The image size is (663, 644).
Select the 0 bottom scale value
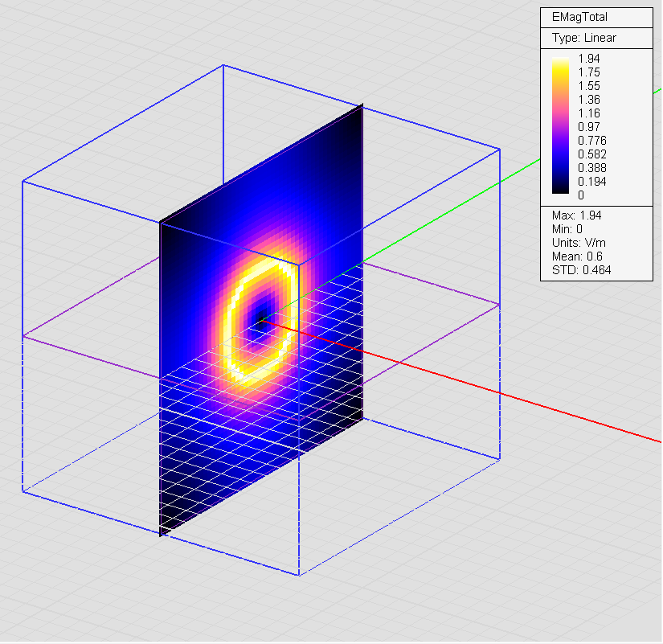tap(581, 195)
